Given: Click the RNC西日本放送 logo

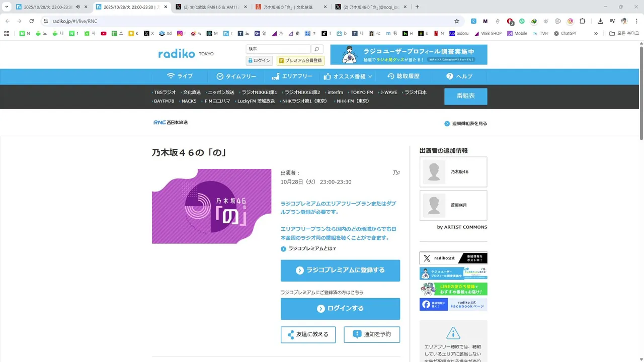Looking at the screenshot, I should point(171,122).
